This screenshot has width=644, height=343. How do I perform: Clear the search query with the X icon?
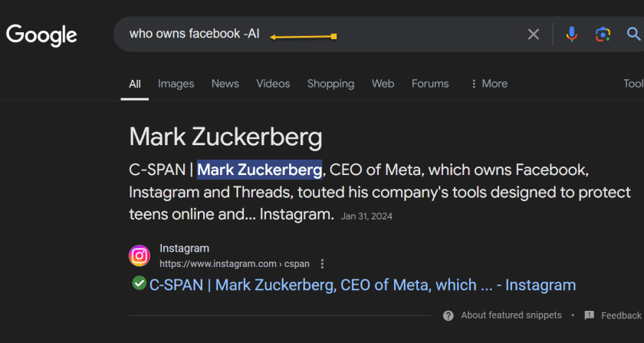pyautogui.click(x=534, y=34)
